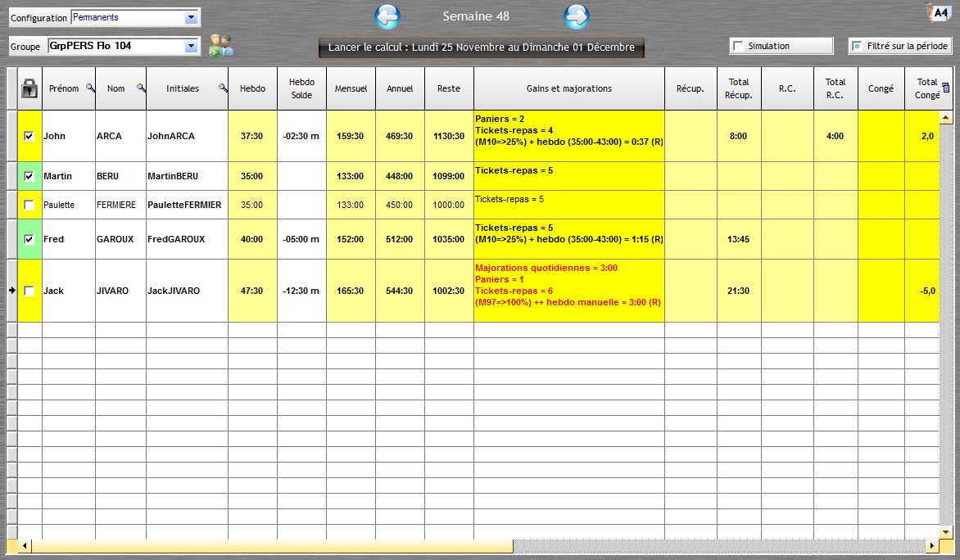Check Jack JIVARO row checkbox
The width and height of the screenshot is (960, 560).
click(x=29, y=291)
